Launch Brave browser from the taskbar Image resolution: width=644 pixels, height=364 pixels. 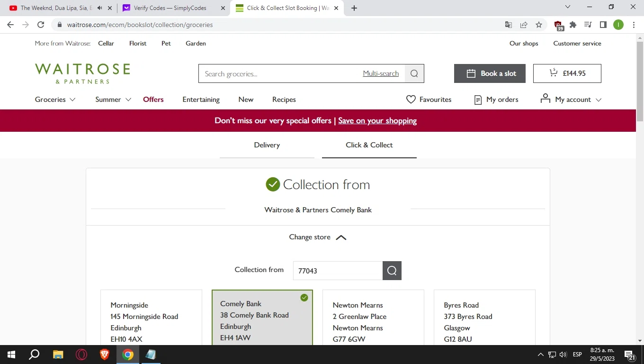105,355
